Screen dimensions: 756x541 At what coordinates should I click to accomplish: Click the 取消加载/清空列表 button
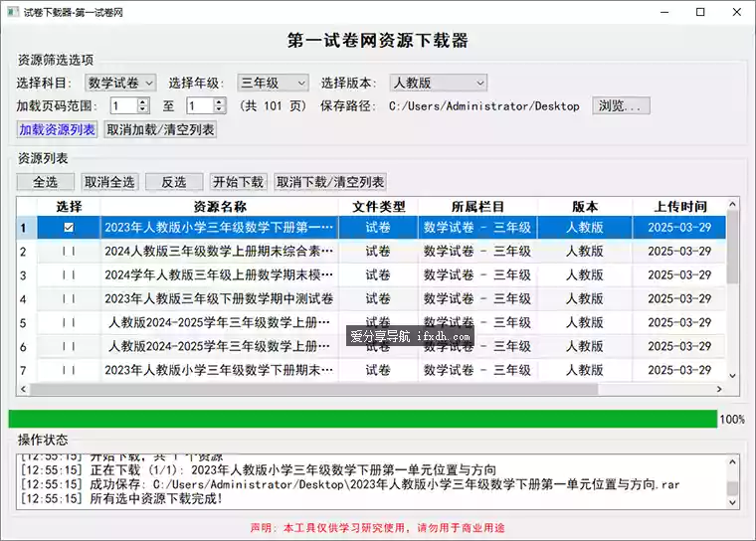tap(160, 129)
